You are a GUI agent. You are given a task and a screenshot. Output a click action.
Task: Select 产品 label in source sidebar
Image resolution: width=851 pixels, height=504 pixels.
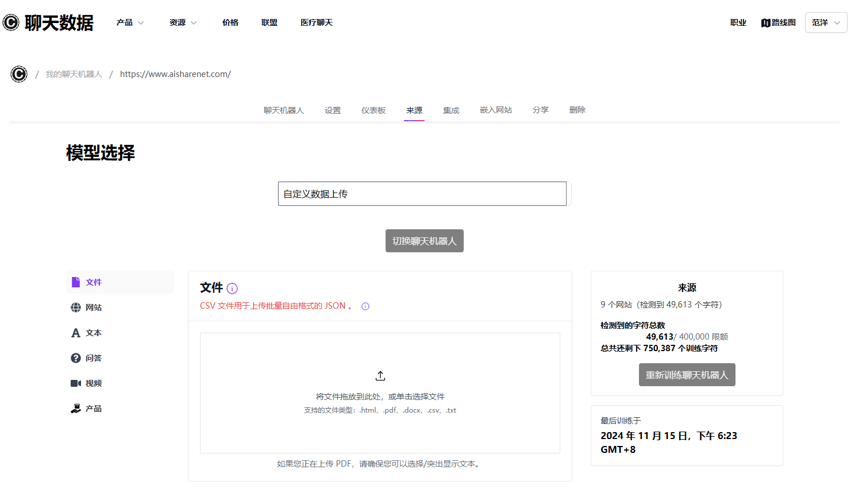click(94, 409)
